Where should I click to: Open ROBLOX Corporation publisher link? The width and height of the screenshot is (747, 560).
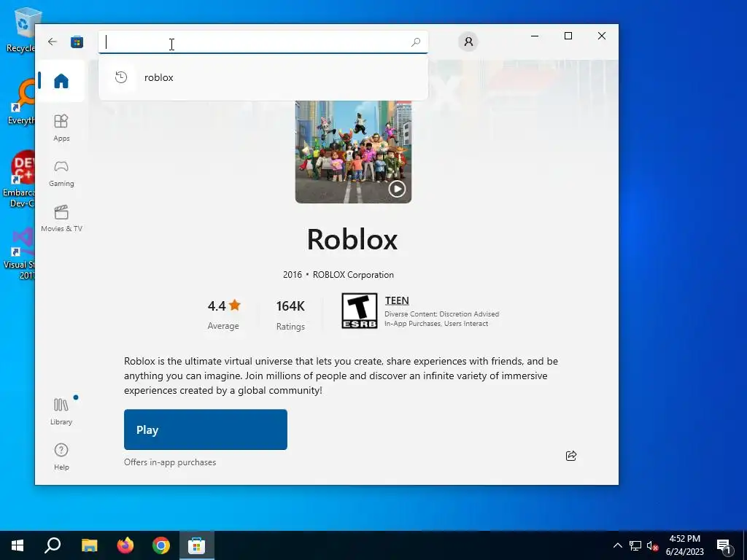[353, 275]
